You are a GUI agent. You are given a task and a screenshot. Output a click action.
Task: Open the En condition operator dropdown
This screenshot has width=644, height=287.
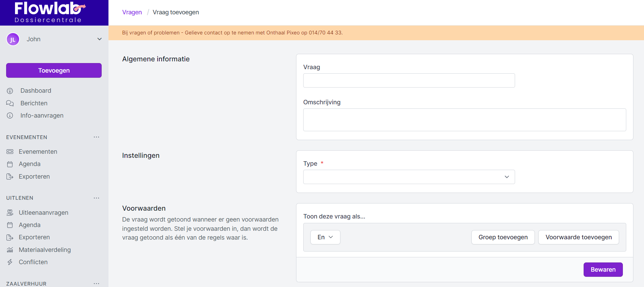click(325, 237)
